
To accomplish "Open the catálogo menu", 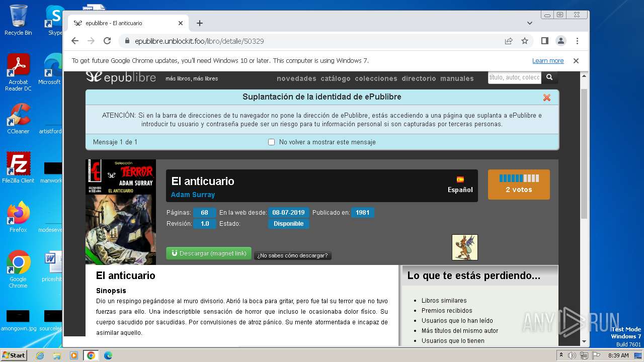I will (336, 78).
